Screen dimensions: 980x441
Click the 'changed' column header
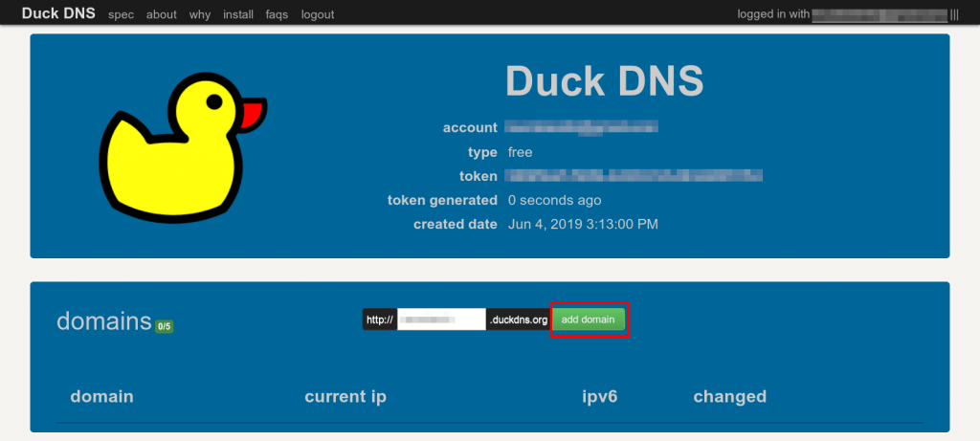730,397
